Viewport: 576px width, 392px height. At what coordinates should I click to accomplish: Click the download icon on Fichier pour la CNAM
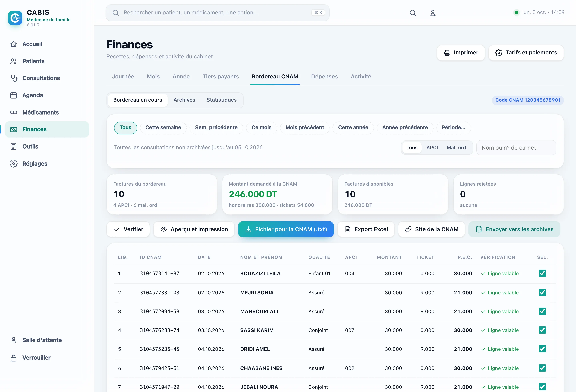click(x=248, y=229)
